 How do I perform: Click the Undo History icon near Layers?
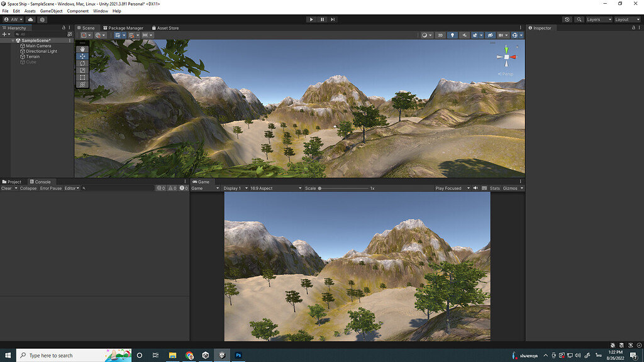(x=567, y=19)
